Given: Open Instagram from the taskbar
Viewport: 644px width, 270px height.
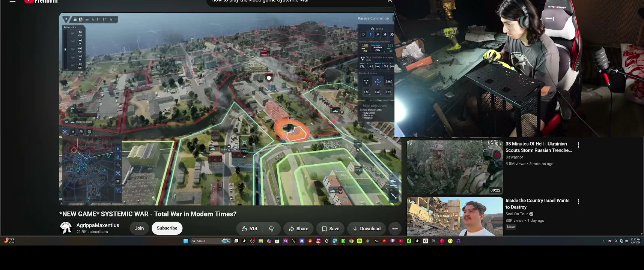Looking at the screenshot, I should pyautogui.click(x=318, y=241).
